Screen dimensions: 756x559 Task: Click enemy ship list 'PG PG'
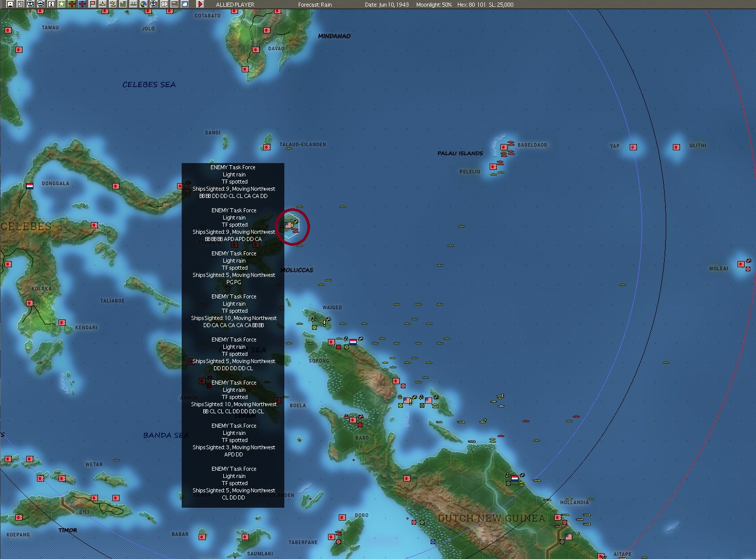[234, 282]
